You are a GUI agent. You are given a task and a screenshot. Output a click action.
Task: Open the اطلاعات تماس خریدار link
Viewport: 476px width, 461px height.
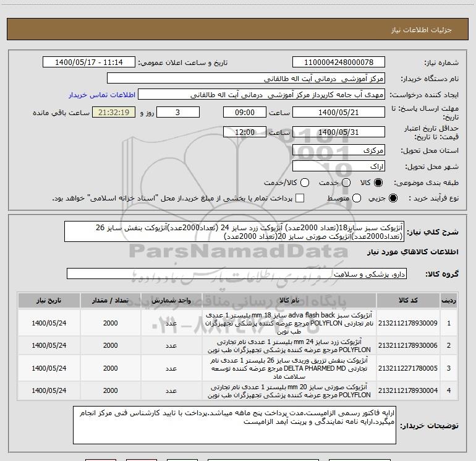[x=102, y=95]
